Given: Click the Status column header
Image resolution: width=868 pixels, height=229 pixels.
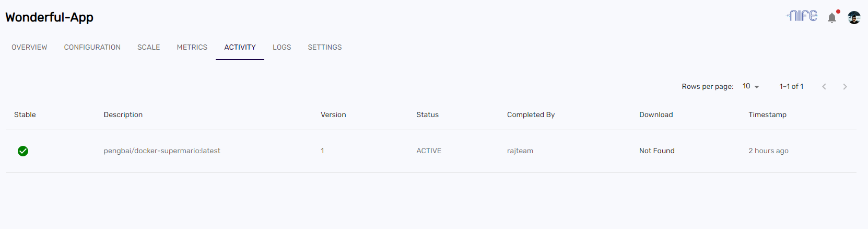Looking at the screenshot, I should click(x=427, y=115).
